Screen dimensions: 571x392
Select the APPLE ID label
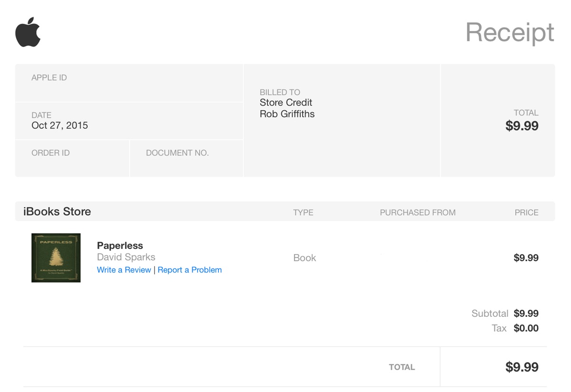[x=49, y=78]
